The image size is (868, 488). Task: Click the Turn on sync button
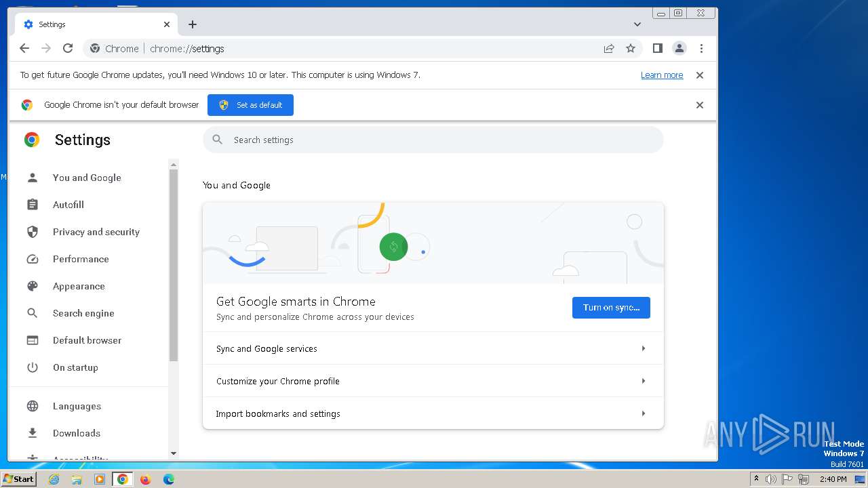tap(611, 308)
